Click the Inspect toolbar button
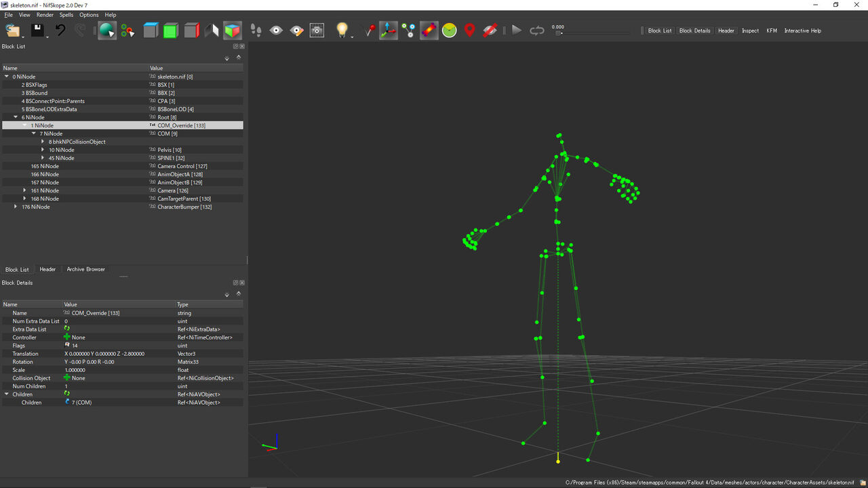868x488 pixels. (x=750, y=30)
